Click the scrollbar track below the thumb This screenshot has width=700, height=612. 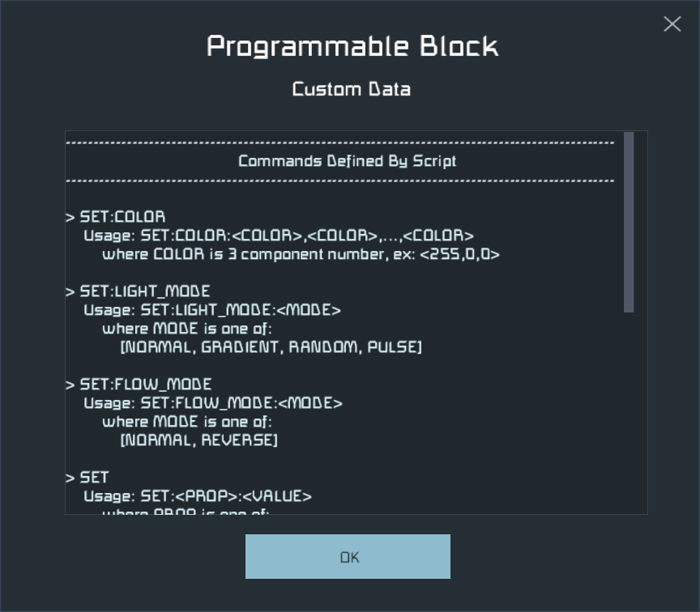coord(629,413)
